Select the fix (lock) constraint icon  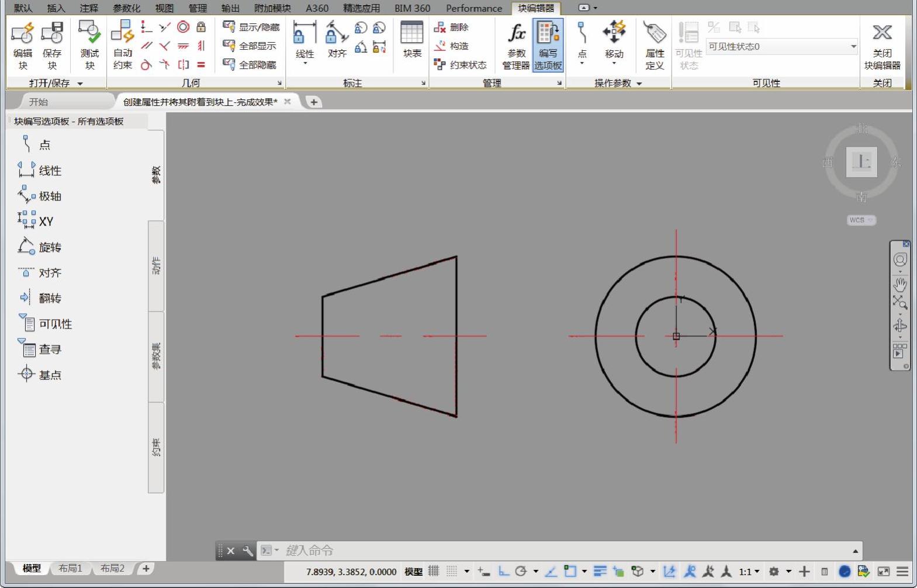(201, 27)
